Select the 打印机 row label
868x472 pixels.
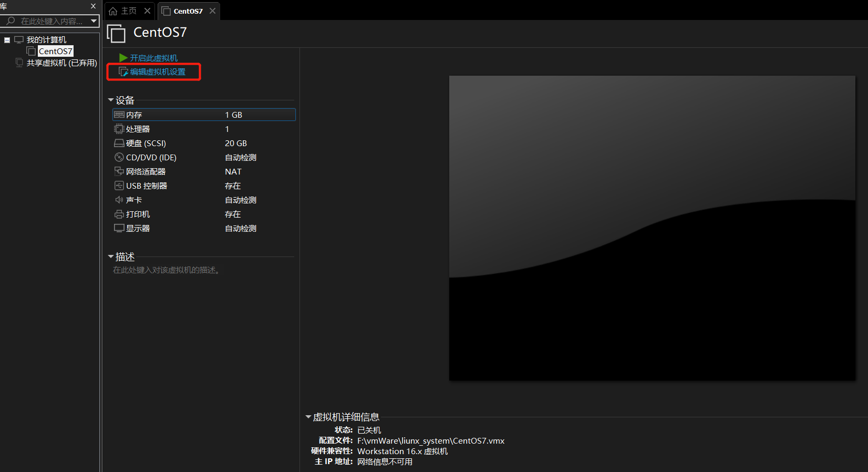138,214
